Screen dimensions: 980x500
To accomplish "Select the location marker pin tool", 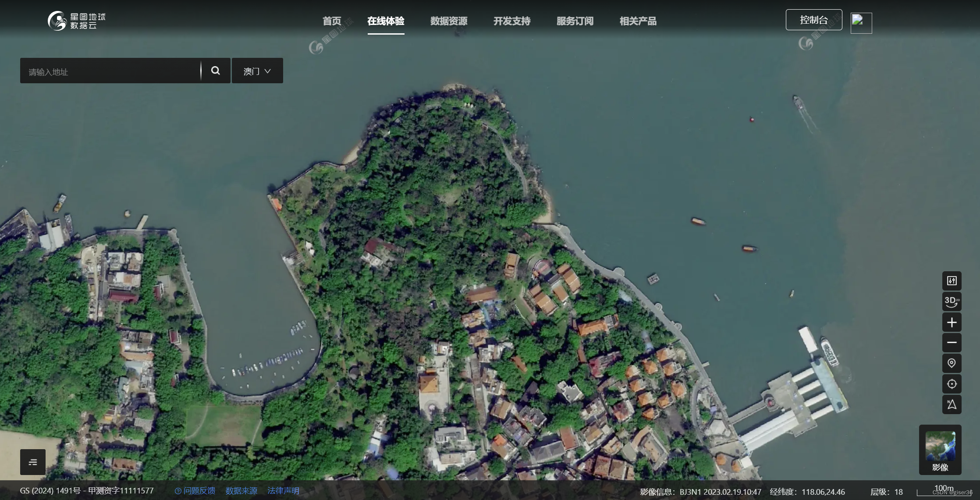I will [x=952, y=363].
